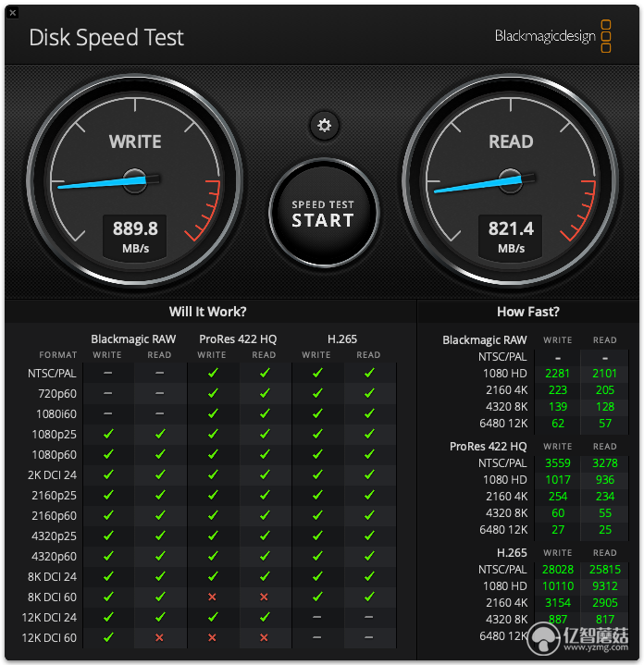Click the Will It Work? panel header

(x=208, y=312)
